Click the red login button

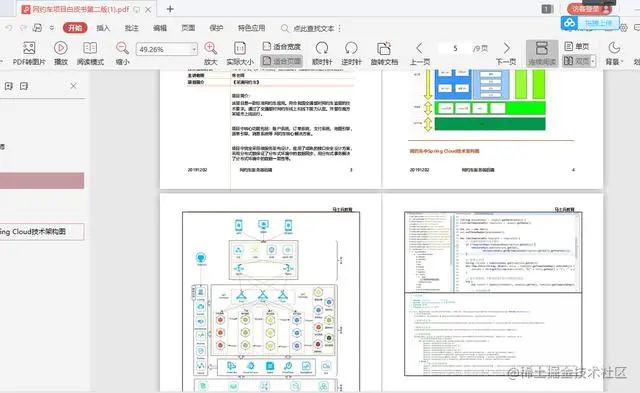coord(590,9)
